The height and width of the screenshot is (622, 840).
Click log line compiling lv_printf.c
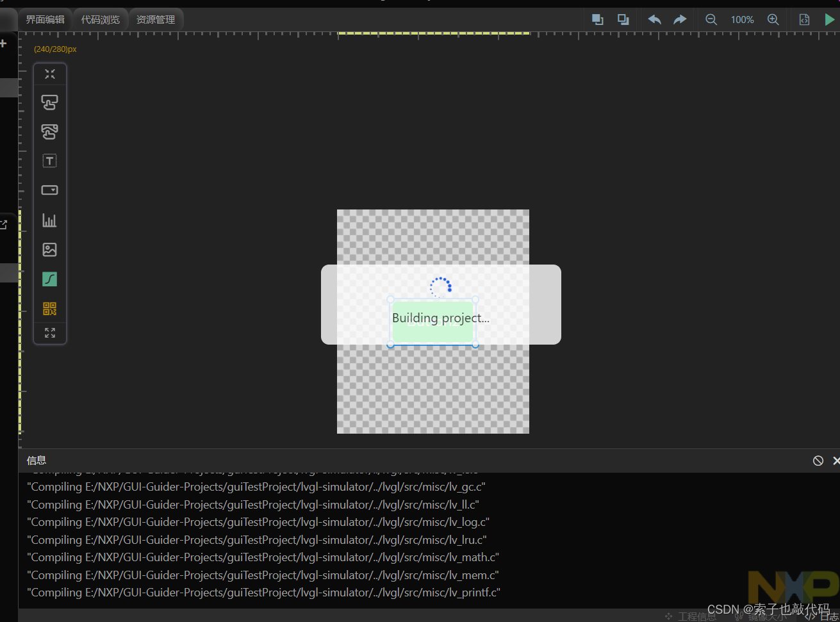click(263, 593)
